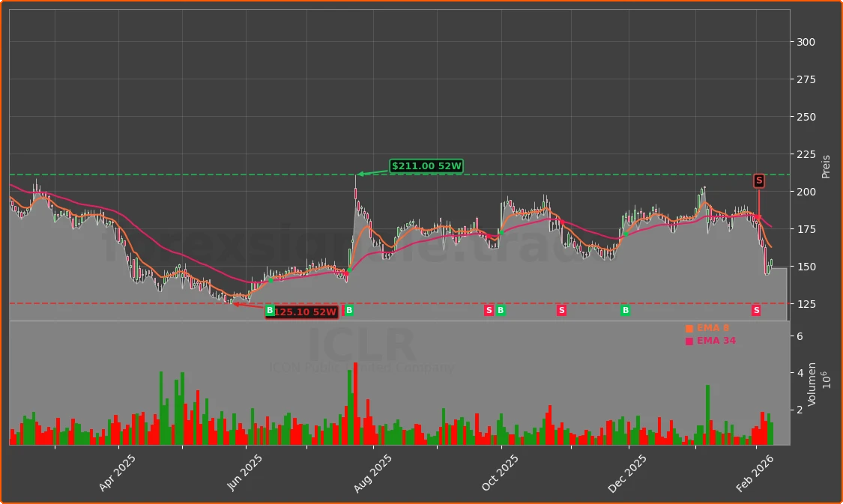This screenshot has height=504, width=843.
Task: Click the green B marker near June 2025
Action: pos(270,311)
